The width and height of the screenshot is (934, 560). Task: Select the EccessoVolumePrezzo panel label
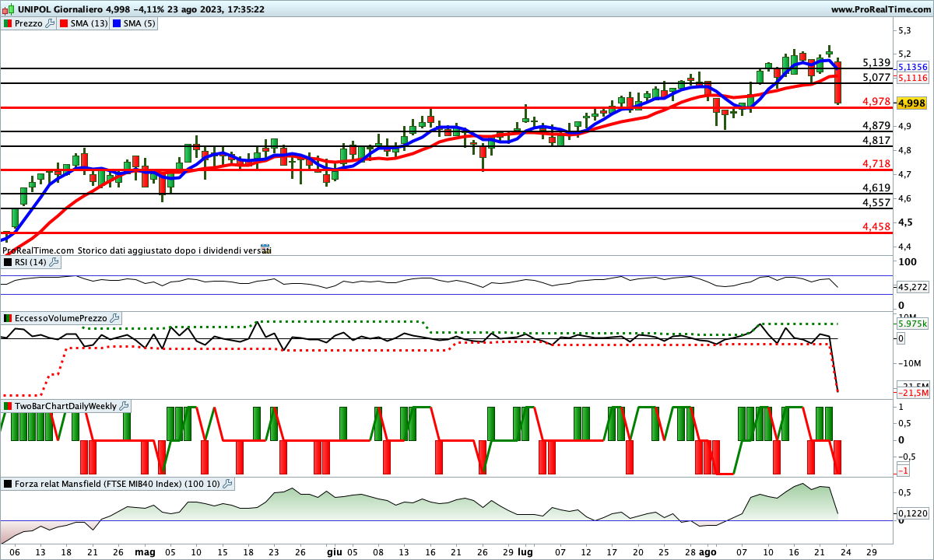(x=61, y=318)
